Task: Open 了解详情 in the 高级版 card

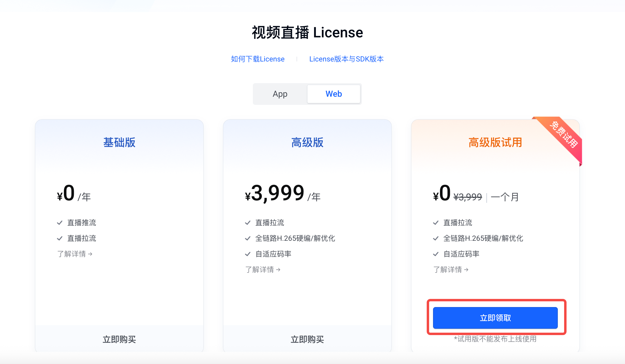Action: tap(263, 270)
